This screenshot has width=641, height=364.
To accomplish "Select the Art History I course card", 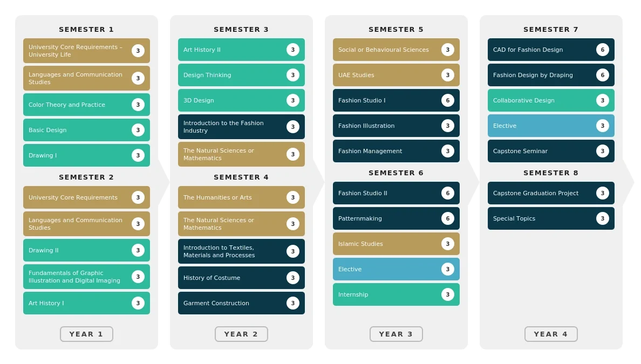I will (86, 303).
